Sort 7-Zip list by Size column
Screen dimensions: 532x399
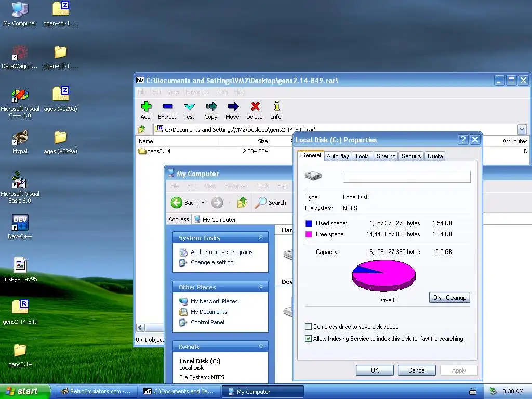245,141
